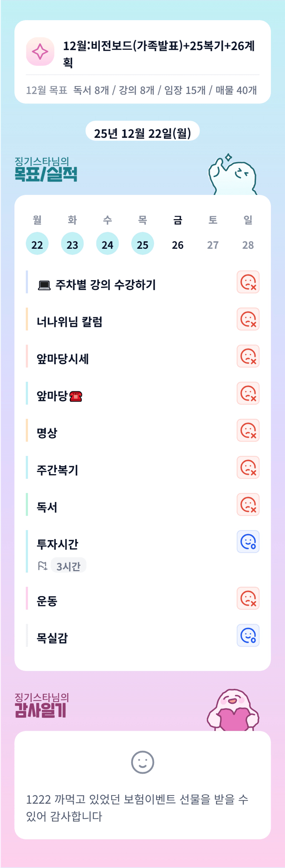Expand the 투자시간 3시간 detail tag
Viewport: 285px width, 868px height.
click(x=68, y=566)
